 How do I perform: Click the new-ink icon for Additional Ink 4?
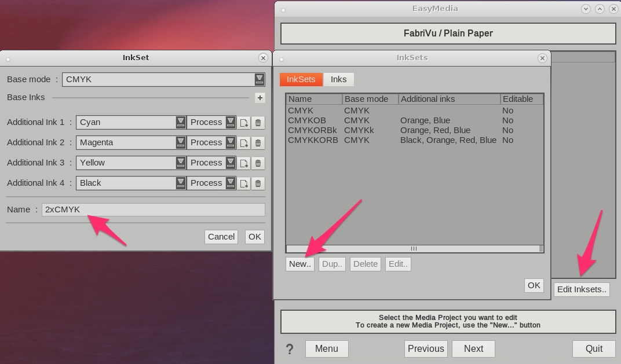(244, 183)
